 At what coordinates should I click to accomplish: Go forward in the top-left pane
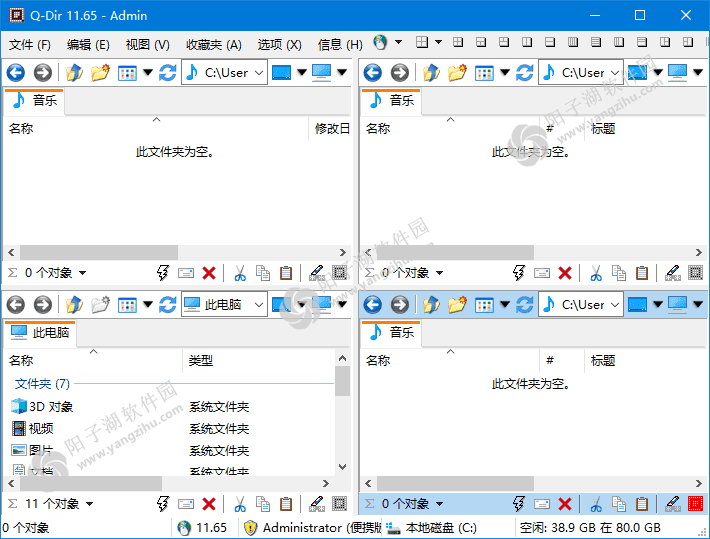(x=43, y=72)
